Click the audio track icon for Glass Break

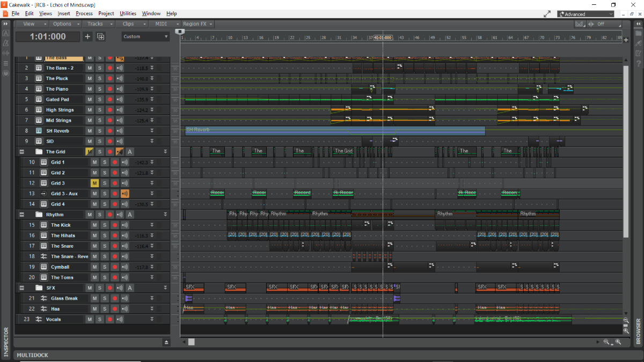click(x=43, y=298)
